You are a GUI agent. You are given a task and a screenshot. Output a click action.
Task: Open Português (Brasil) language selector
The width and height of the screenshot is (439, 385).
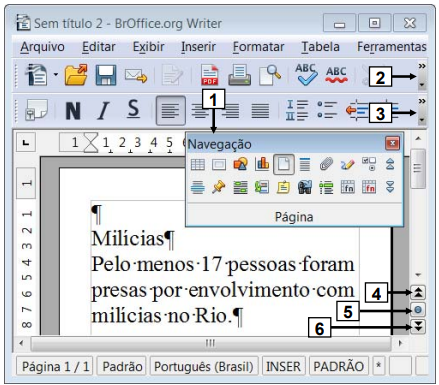point(204,367)
